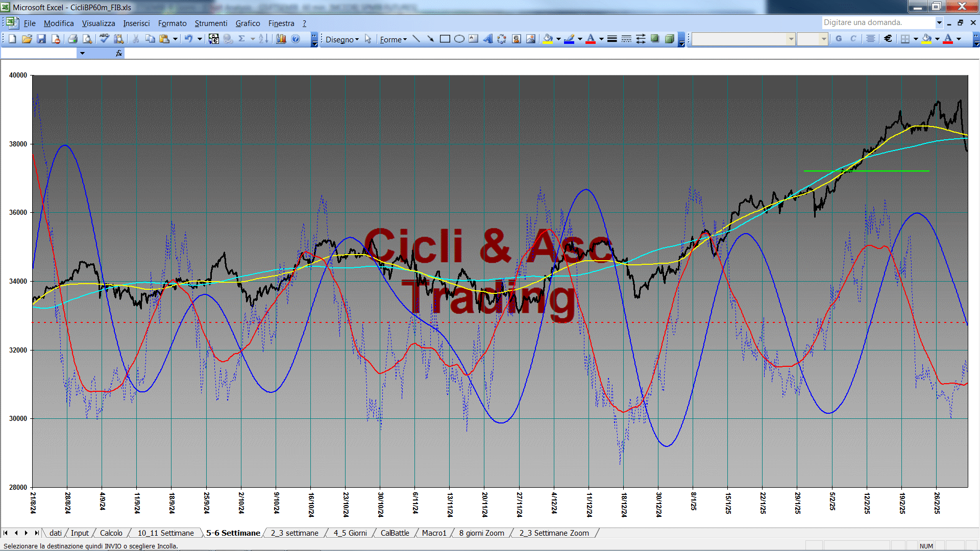
Task: Click the Euro currency style button
Action: 888,39
